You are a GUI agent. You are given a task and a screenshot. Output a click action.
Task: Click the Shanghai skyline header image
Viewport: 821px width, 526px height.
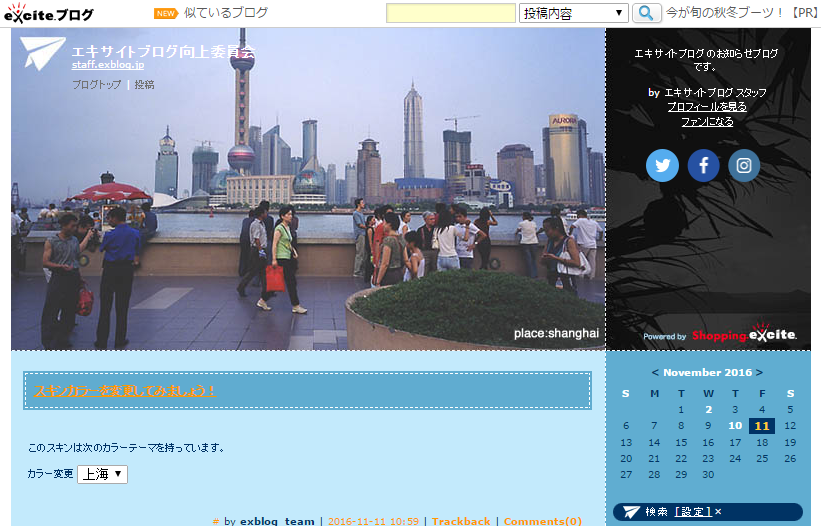point(308,189)
